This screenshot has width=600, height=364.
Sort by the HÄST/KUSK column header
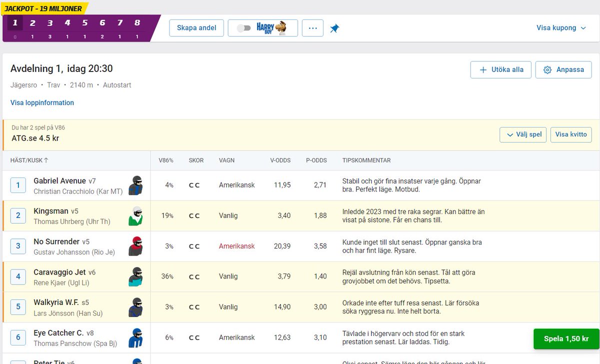[29, 160]
